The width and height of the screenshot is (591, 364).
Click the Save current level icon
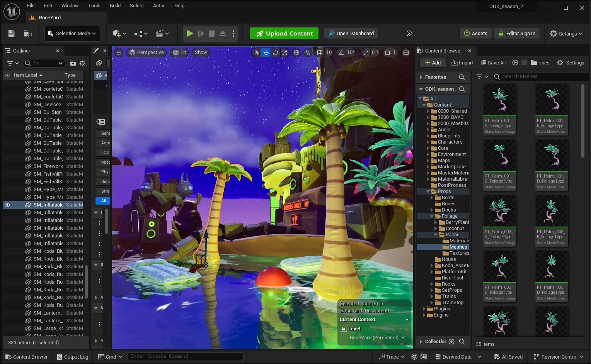(11, 34)
